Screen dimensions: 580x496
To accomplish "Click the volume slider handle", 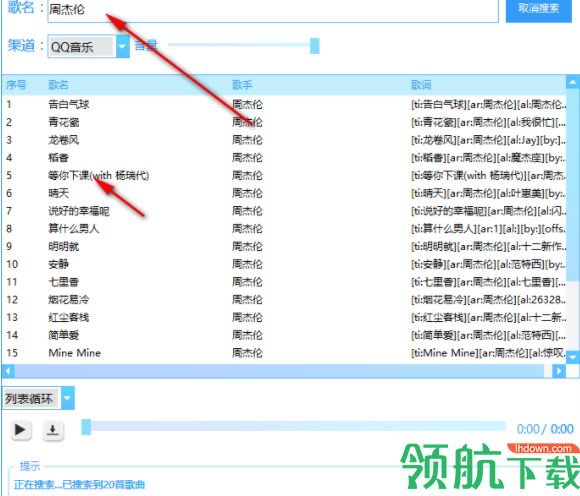I will [x=315, y=46].
